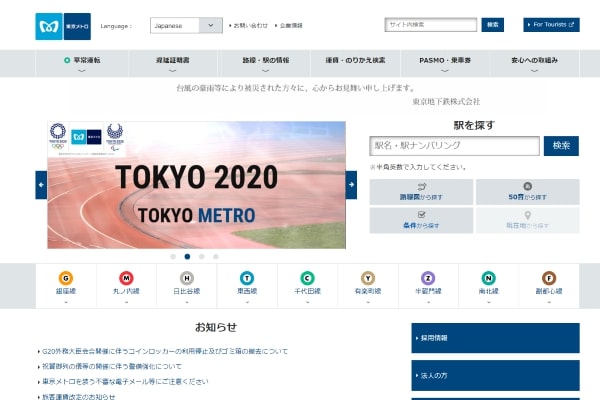
Task: Expand the small arrow below 東西線
Action: pos(247,302)
